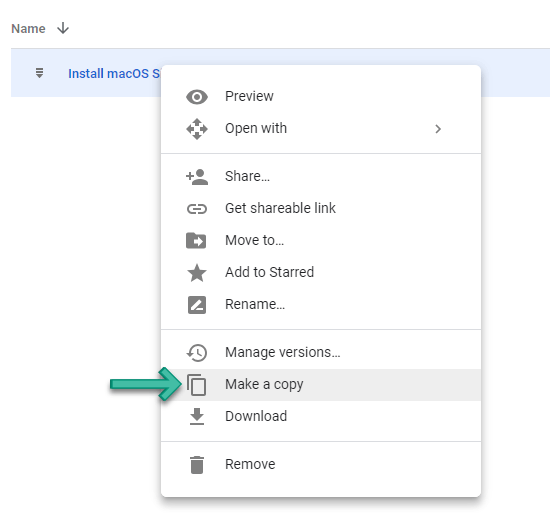This screenshot has width=550, height=518.
Task: Click the trash can Remove icon
Action: [x=197, y=465]
